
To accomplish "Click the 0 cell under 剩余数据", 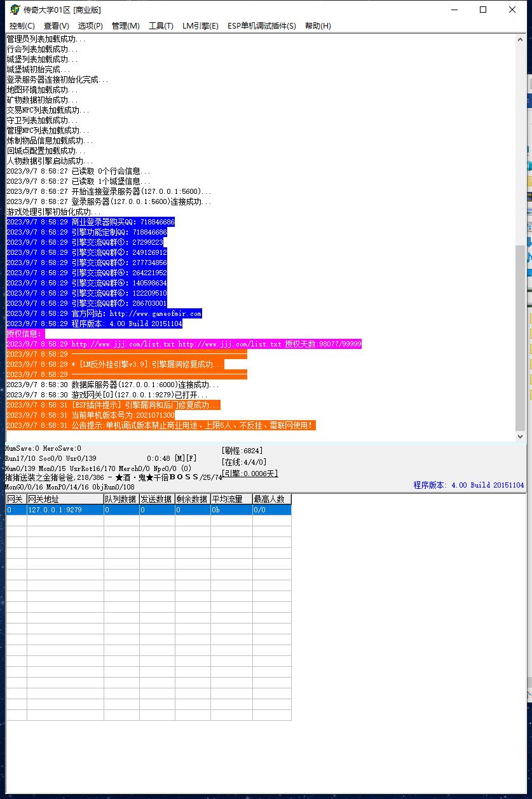I will (193, 510).
